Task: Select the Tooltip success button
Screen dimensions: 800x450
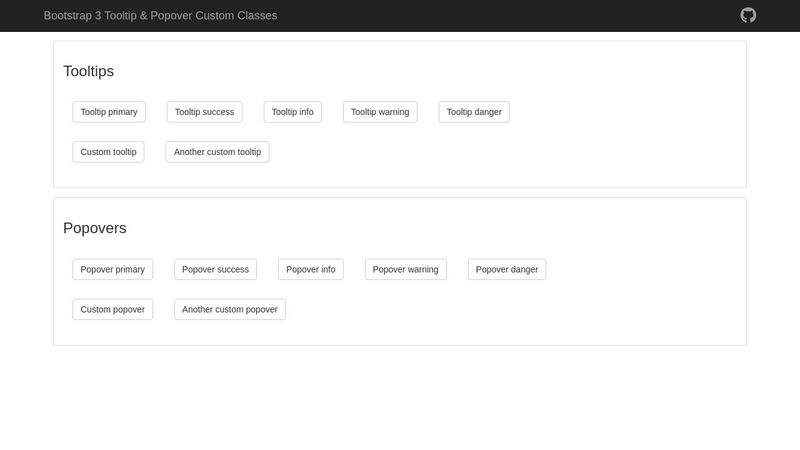Action: (205, 112)
